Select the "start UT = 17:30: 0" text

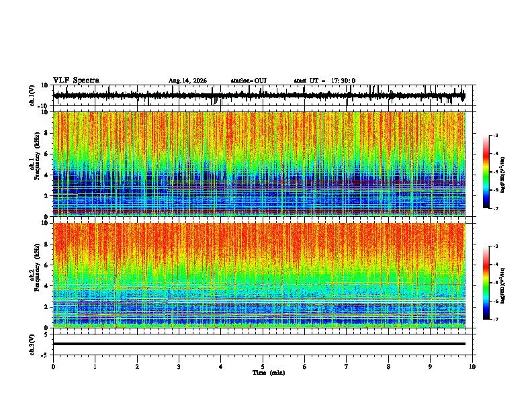pyautogui.click(x=324, y=81)
